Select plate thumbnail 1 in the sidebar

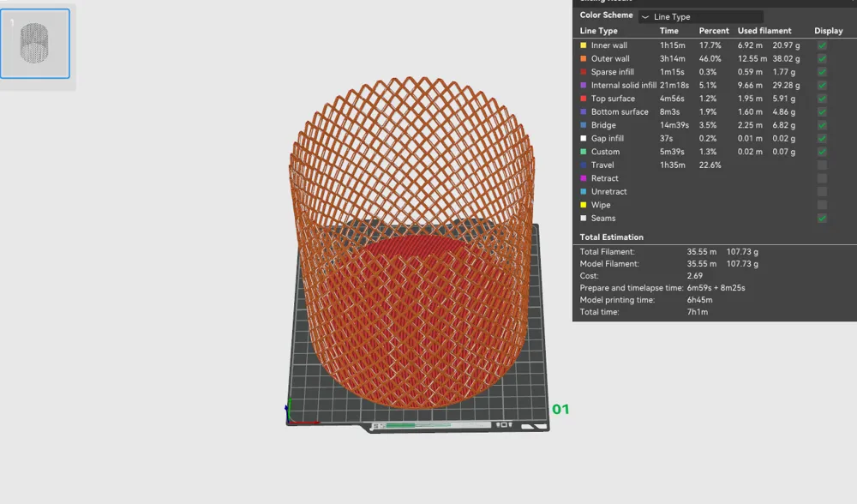(x=35, y=43)
